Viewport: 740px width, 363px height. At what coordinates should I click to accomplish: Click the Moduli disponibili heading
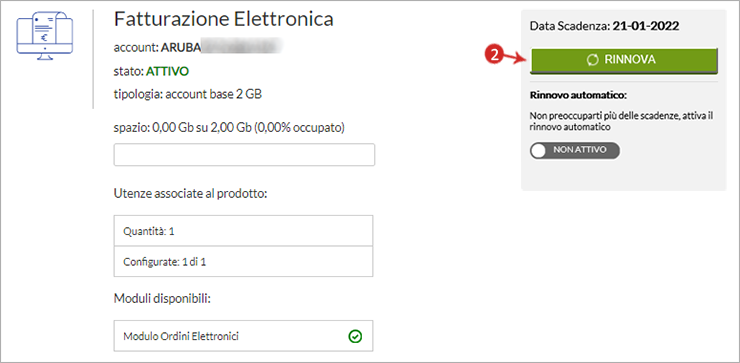click(x=162, y=299)
